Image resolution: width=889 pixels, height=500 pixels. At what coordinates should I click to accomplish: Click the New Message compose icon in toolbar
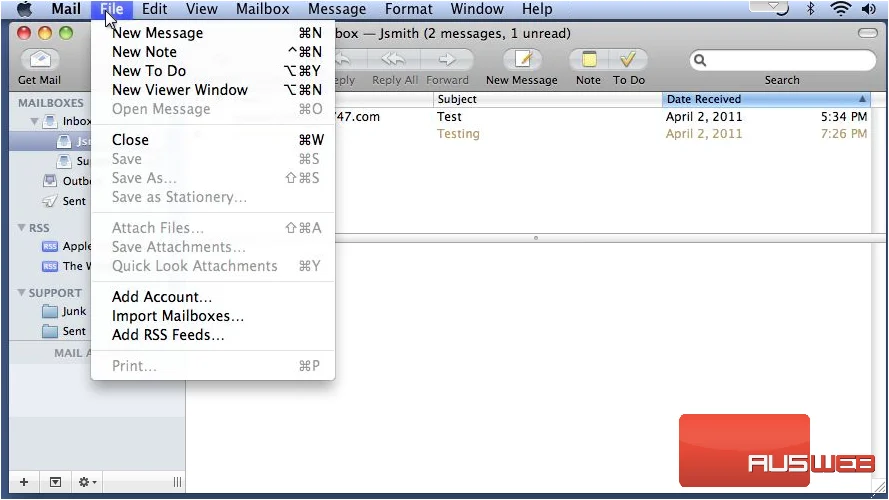(x=522, y=60)
